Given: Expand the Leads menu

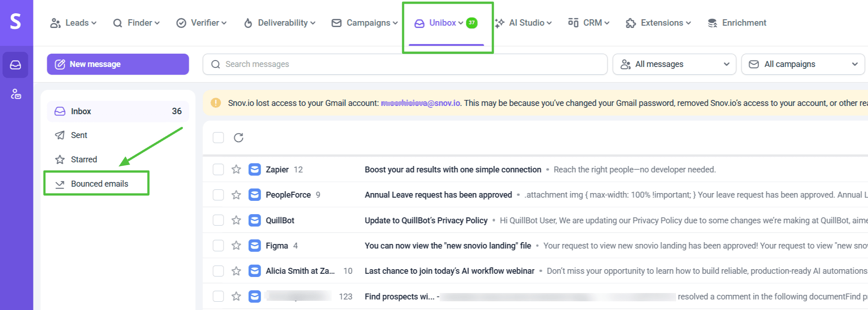Looking at the screenshot, I should [73, 23].
